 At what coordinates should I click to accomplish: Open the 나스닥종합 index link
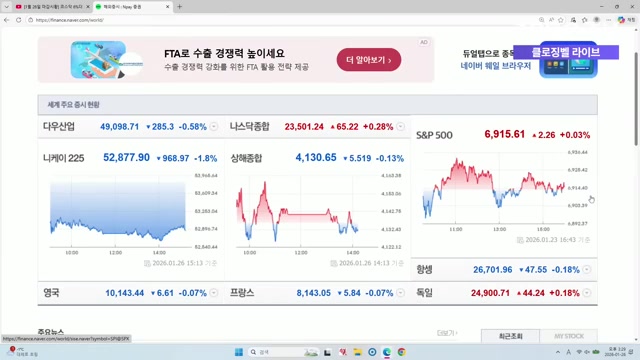[x=249, y=127]
